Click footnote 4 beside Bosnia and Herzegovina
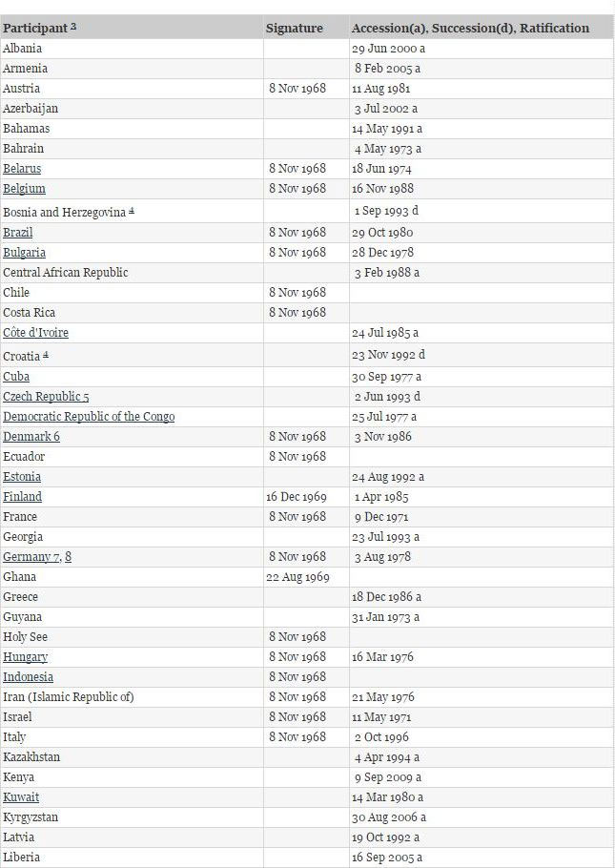 pyautogui.click(x=132, y=211)
